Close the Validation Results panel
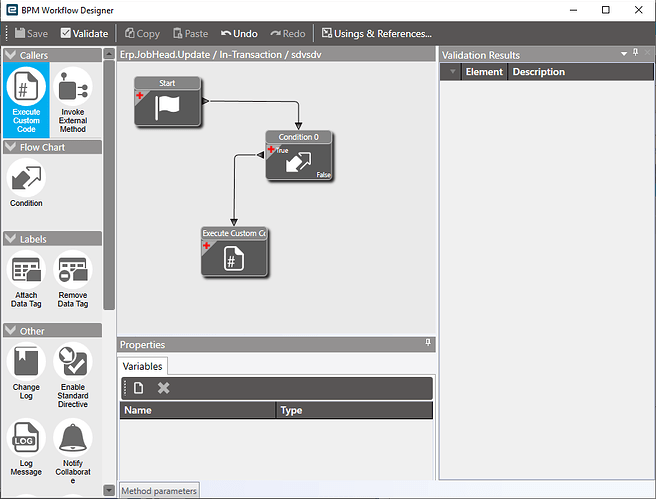The image size is (656, 499). point(648,53)
